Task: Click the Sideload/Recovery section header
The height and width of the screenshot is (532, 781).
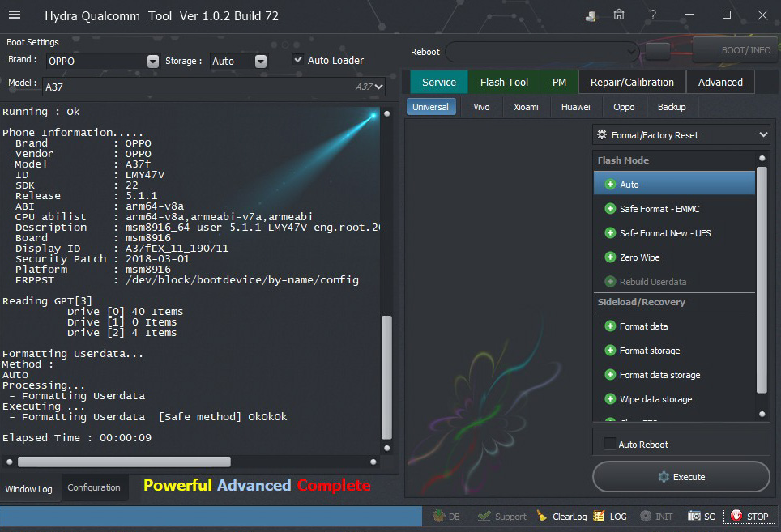Action: [641, 302]
